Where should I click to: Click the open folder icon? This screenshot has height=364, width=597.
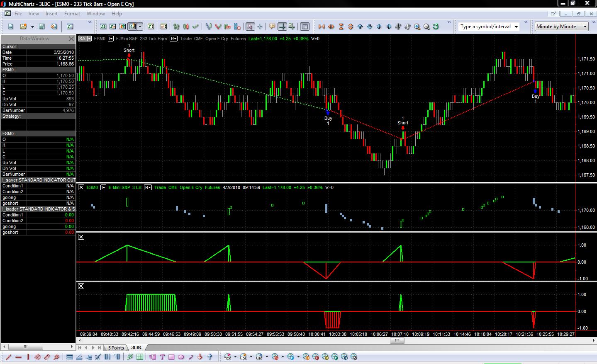[23, 27]
